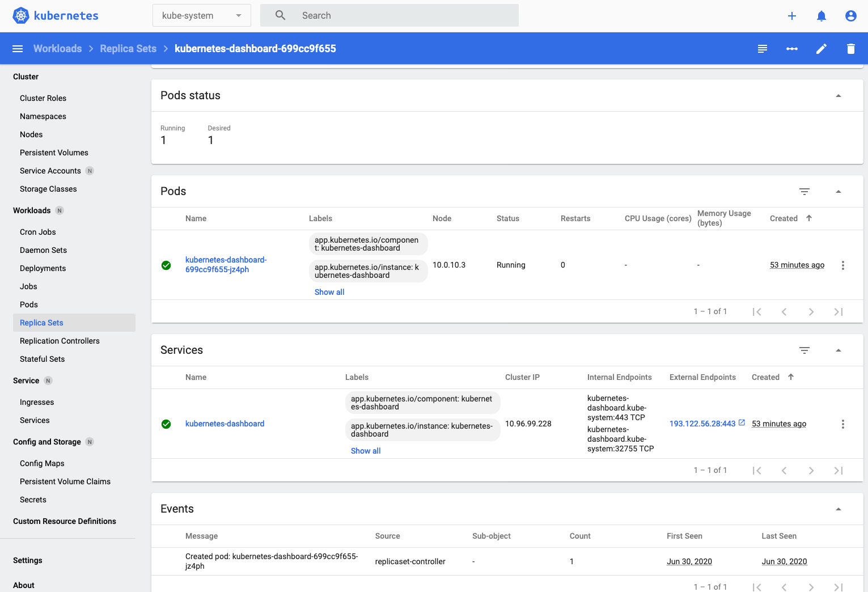Viewport: 868px width, 592px height.
Task: Click external link icon next to 193.122.56.28:443
Action: (742, 423)
